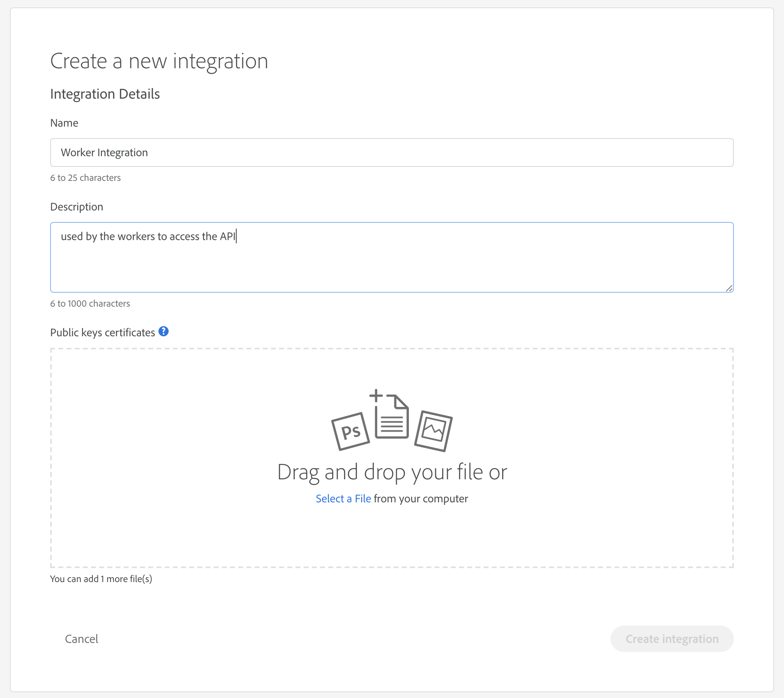Click the Description text area
This screenshot has height=698, width=784.
pyautogui.click(x=390, y=257)
